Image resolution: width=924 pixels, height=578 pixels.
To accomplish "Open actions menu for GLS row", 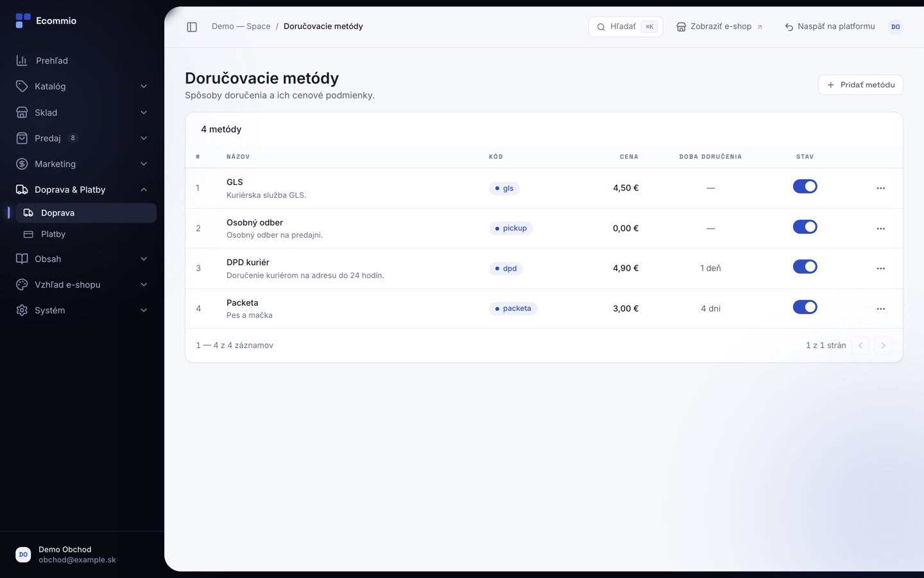I will pyautogui.click(x=880, y=188).
